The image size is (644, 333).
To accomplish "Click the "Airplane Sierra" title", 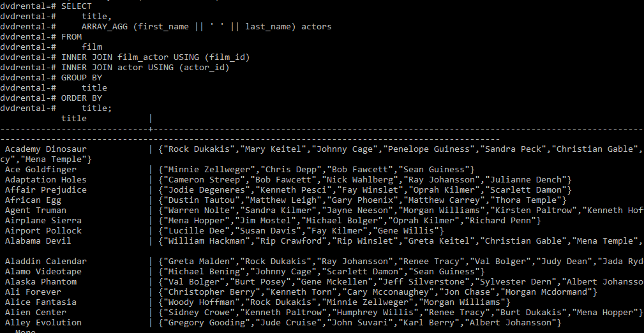I will (43, 221).
